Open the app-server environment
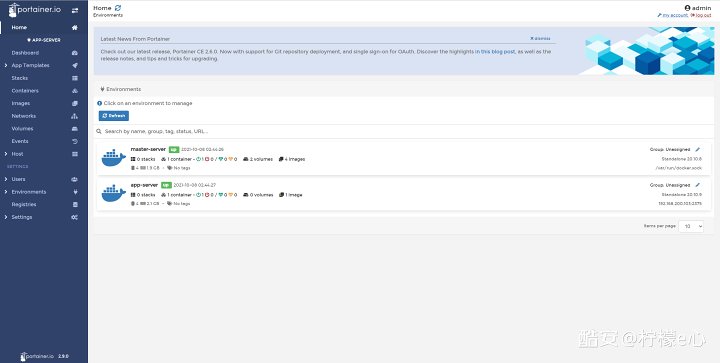The height and width of the screenshot is (363, 720). (x=404, y=194)
